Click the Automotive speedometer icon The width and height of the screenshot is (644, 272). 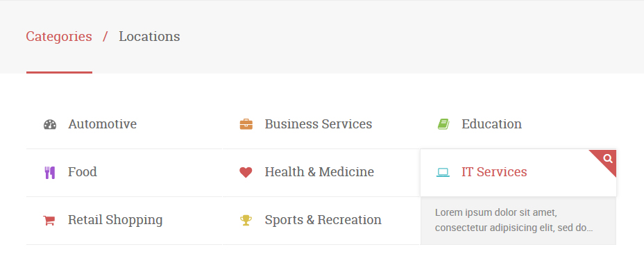point(50,124)
